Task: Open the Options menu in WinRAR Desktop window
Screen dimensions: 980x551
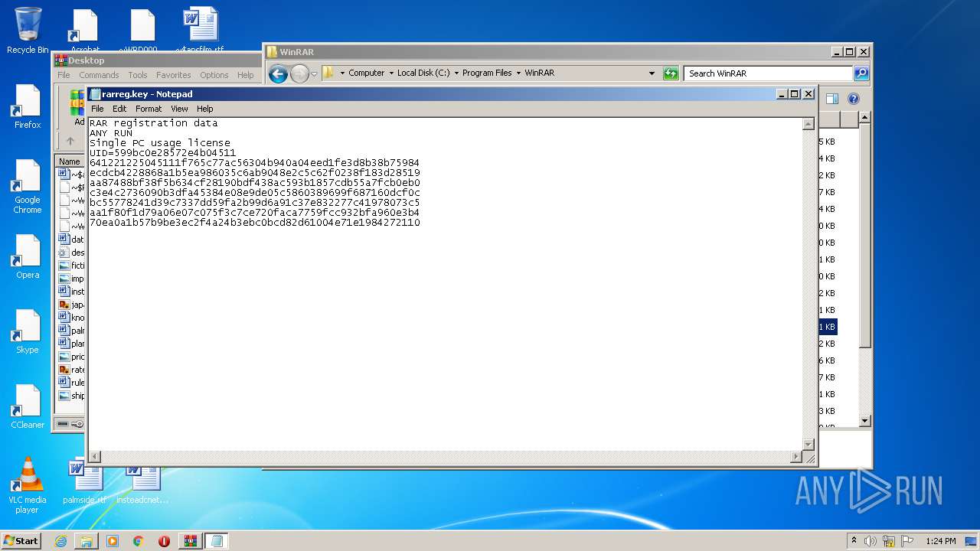Action: pyautogui.click(x=214, y=75)
